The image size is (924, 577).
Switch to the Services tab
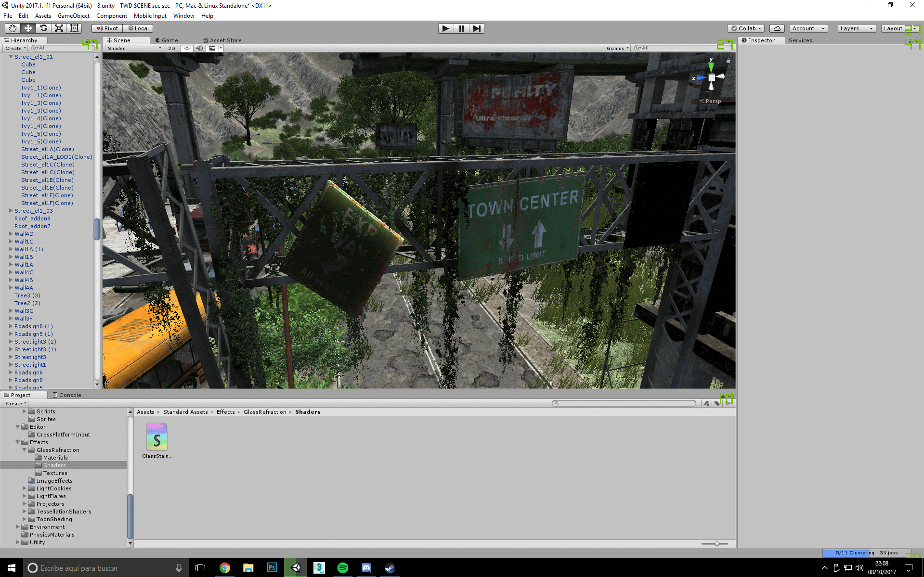click(x=800, y=40)
